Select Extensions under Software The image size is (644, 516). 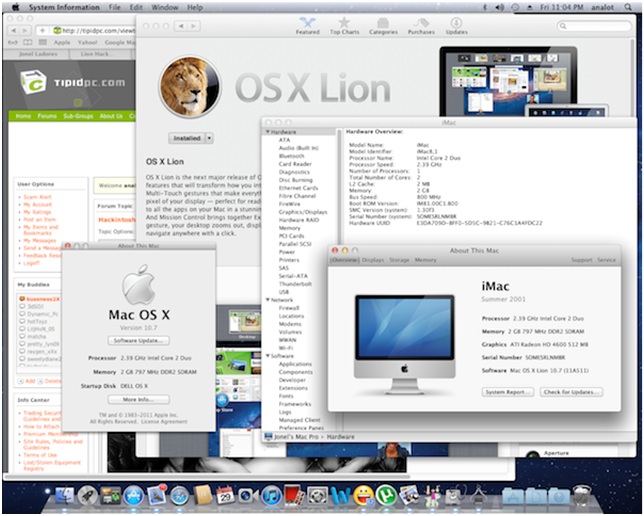click(293, 388)
